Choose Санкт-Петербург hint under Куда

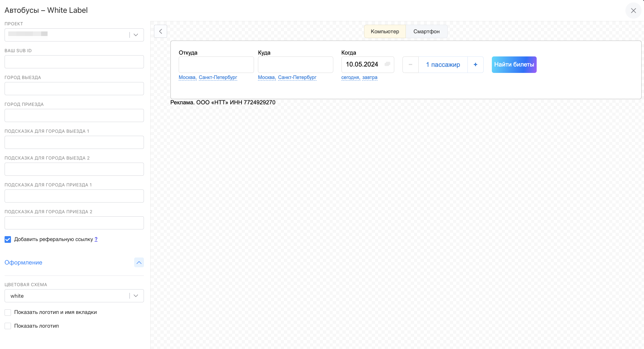297,77
